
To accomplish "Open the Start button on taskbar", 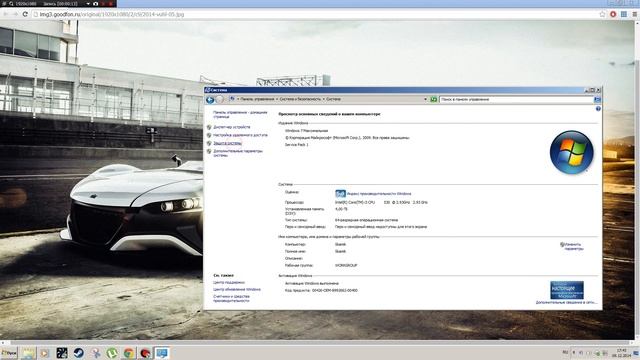I will tap(9, 353).
